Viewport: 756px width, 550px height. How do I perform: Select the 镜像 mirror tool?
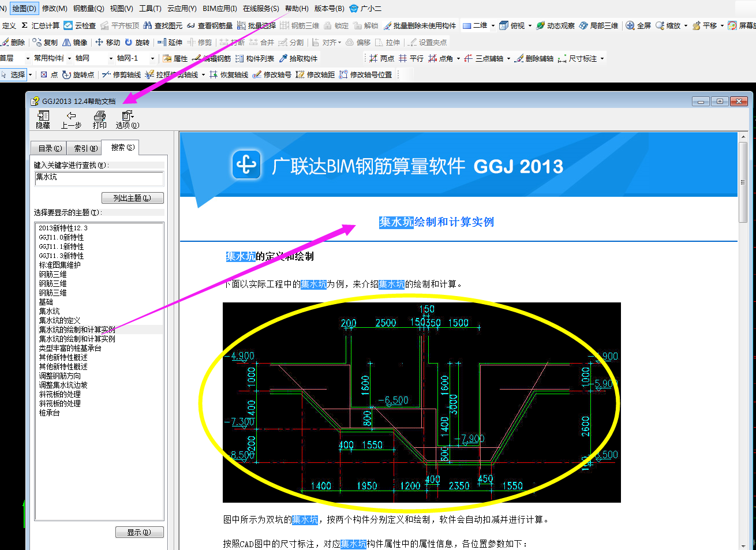coord(75,42)
